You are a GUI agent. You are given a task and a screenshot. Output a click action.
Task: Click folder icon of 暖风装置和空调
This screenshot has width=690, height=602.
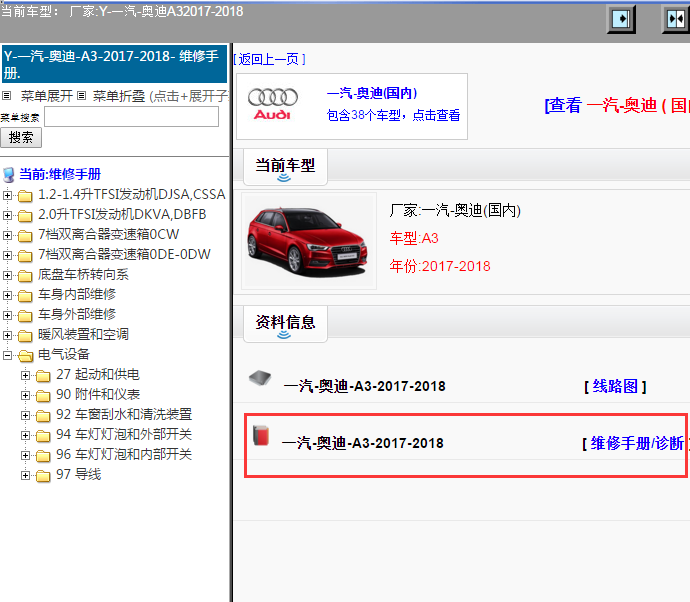coord(25,335)
